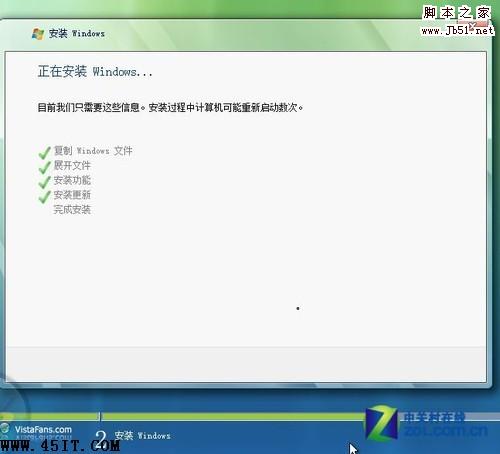Select the step text 安装更新
Screen dimensions: 500x454
tap(72, 195)
